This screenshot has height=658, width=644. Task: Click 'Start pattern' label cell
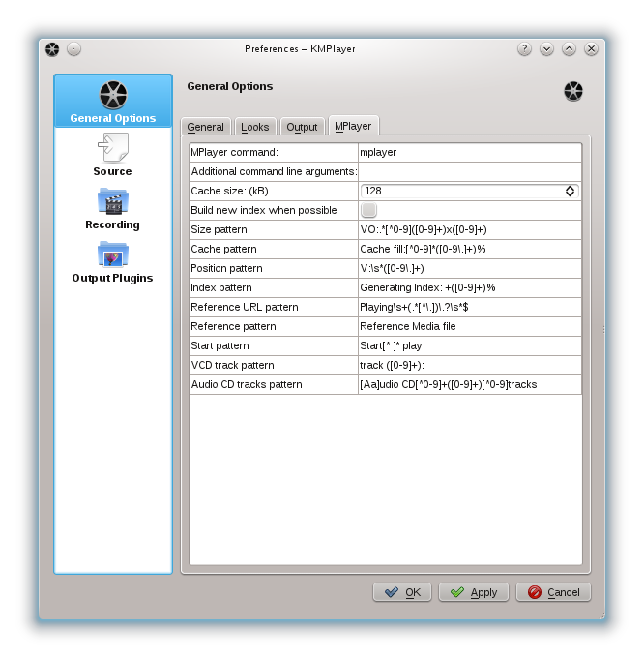click(274, 345)
